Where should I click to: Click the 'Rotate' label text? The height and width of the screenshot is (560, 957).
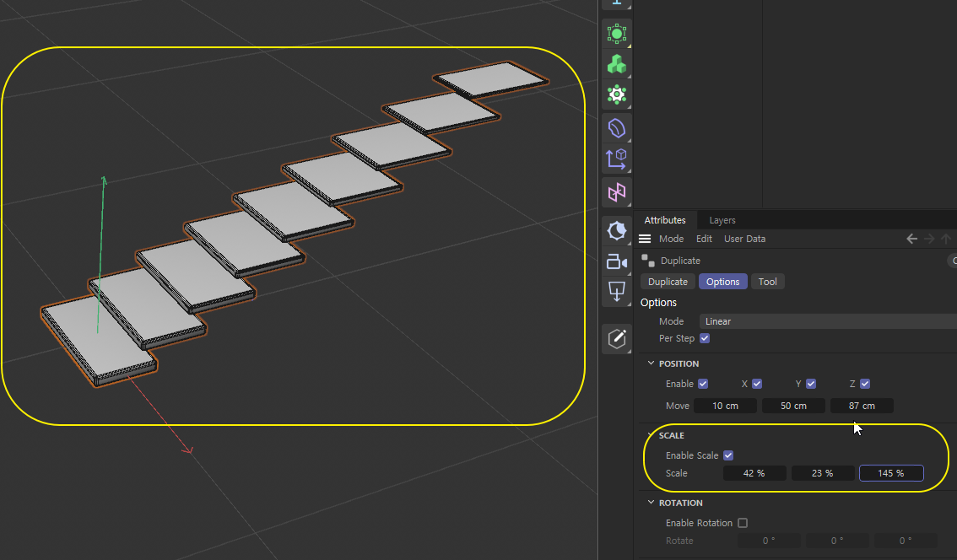click(679, 541)
